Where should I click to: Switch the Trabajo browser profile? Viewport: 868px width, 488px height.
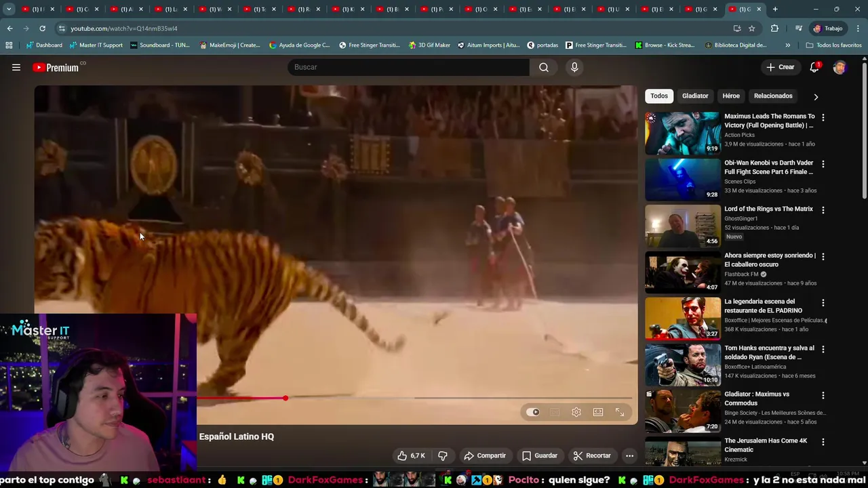coord(828,28)
